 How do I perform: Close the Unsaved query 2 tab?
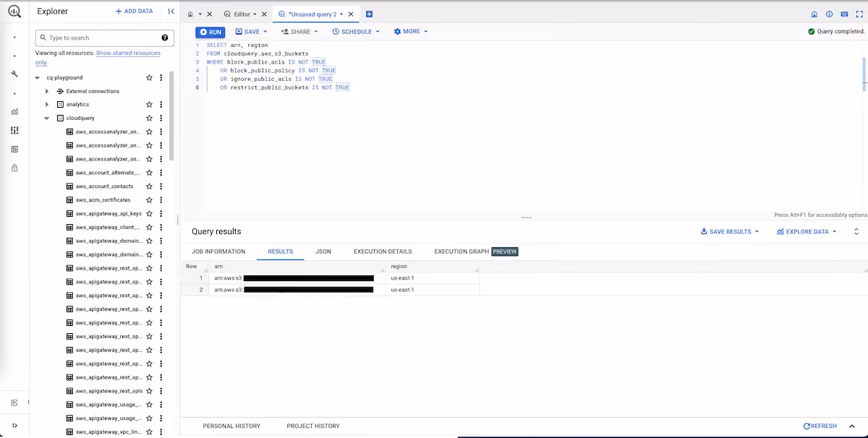pyautogui.click(x=351, y=14)
